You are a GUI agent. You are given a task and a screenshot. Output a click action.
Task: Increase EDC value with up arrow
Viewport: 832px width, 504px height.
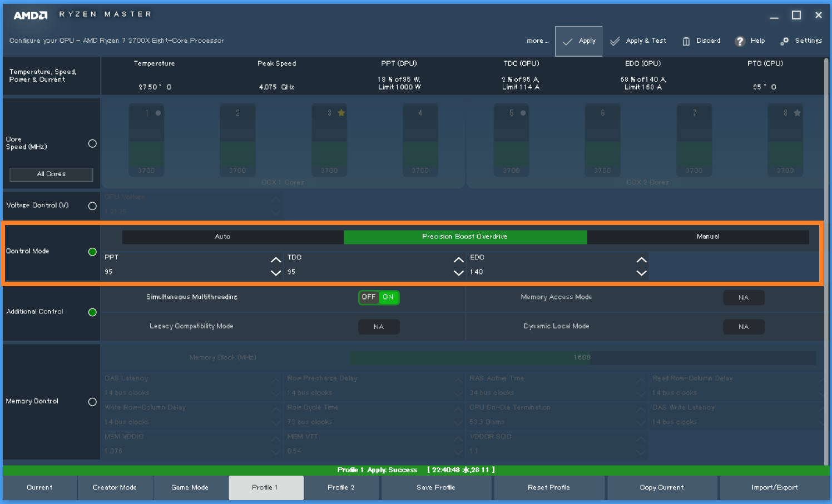(x=641, y=260)
